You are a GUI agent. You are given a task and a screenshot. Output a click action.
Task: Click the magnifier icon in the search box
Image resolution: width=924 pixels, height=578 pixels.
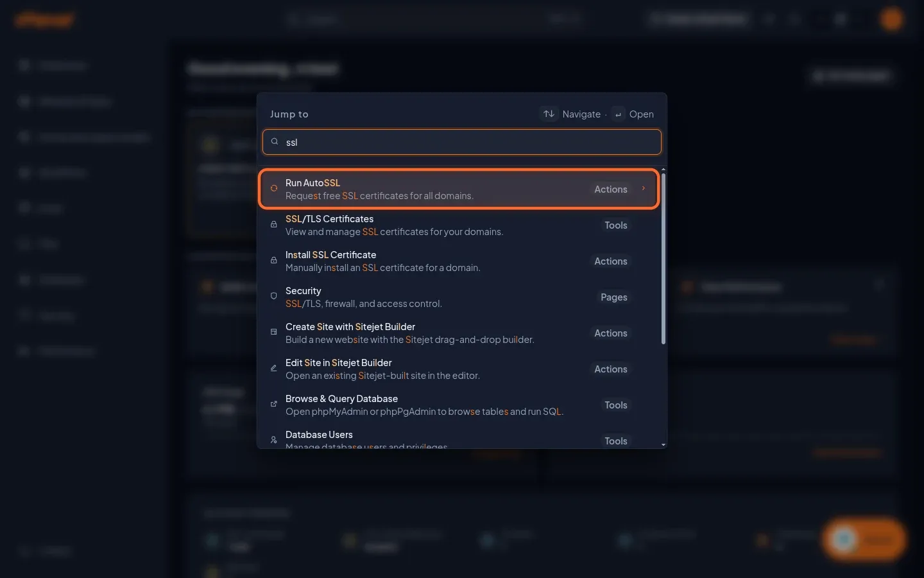point(275,142)
